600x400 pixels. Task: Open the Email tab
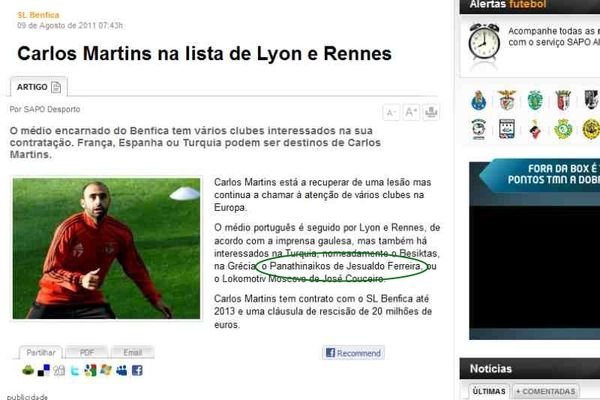[132, 352]
